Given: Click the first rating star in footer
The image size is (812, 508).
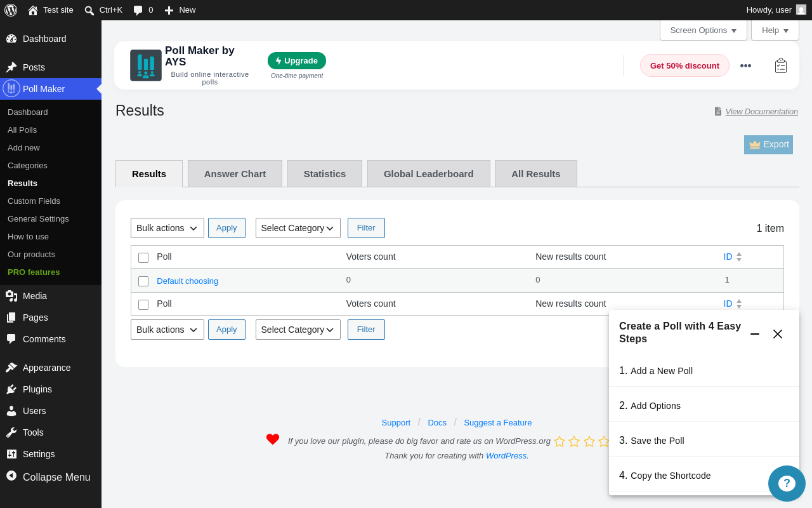Looking at the screenshot, I should click(560, 441).
